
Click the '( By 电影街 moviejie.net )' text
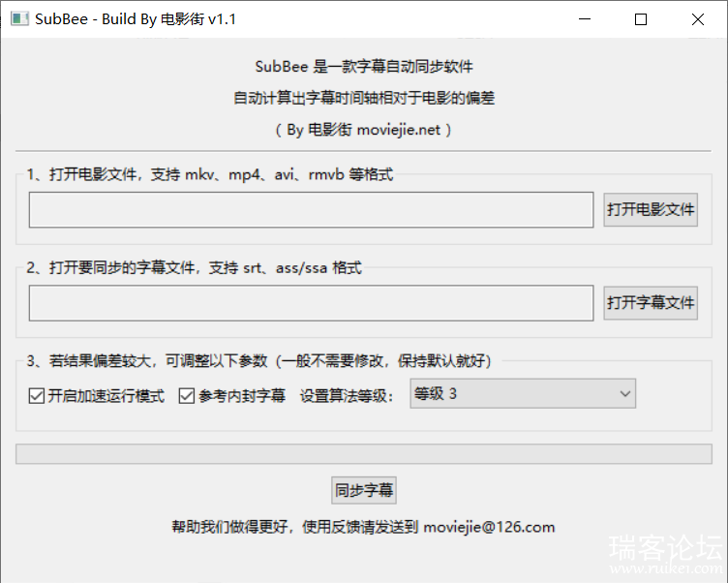click(364, 130)
